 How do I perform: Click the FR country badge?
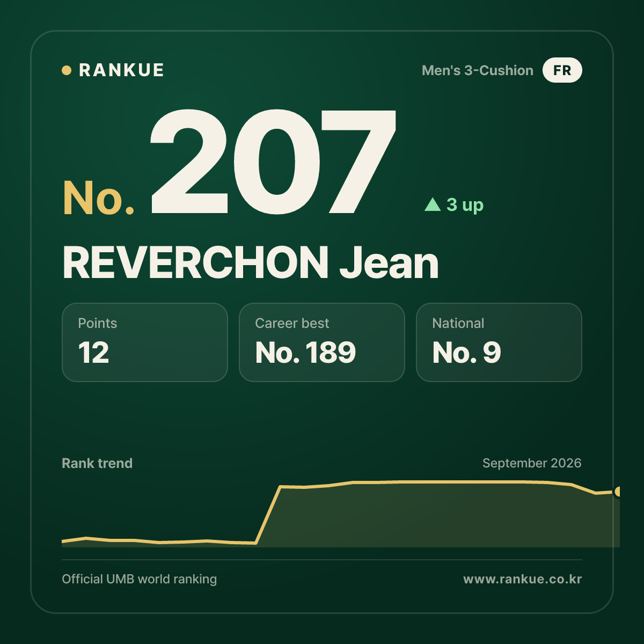click(562, 70)
